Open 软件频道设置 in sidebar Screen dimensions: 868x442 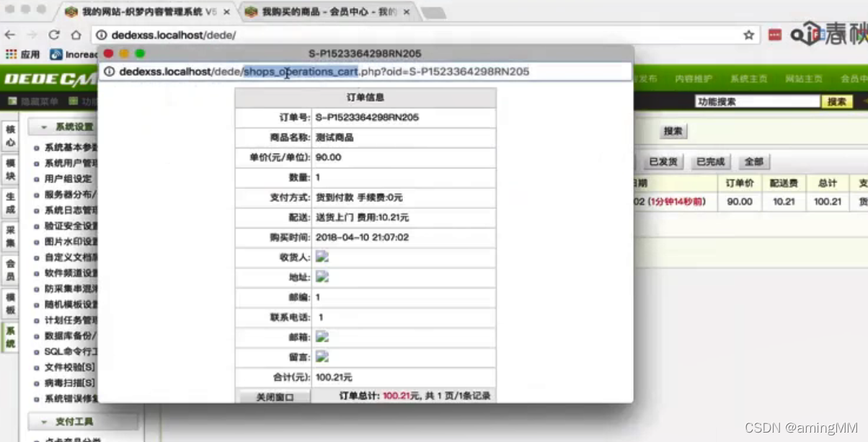click(x=71, y=273)
